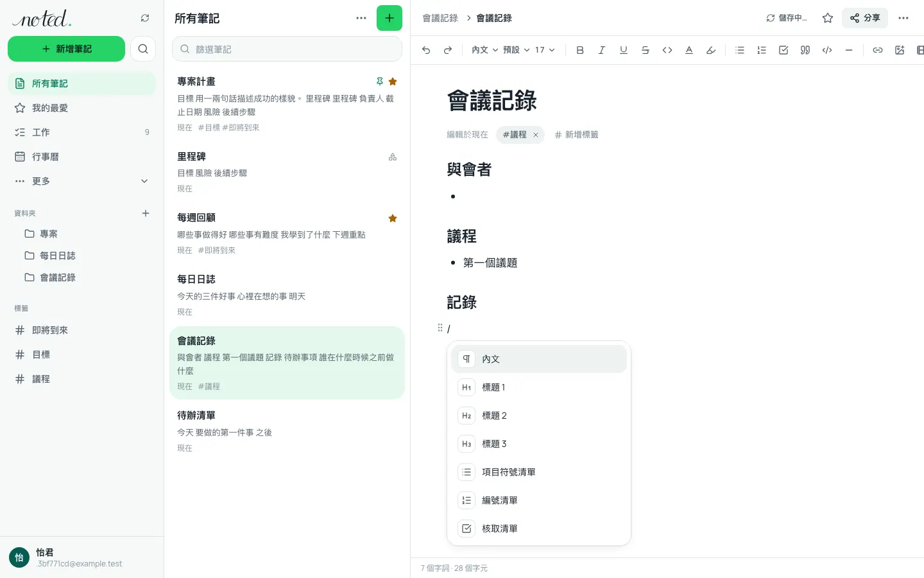Click the 分享 share button
Screen dimensions: 924x578
[x=865, y=18]
